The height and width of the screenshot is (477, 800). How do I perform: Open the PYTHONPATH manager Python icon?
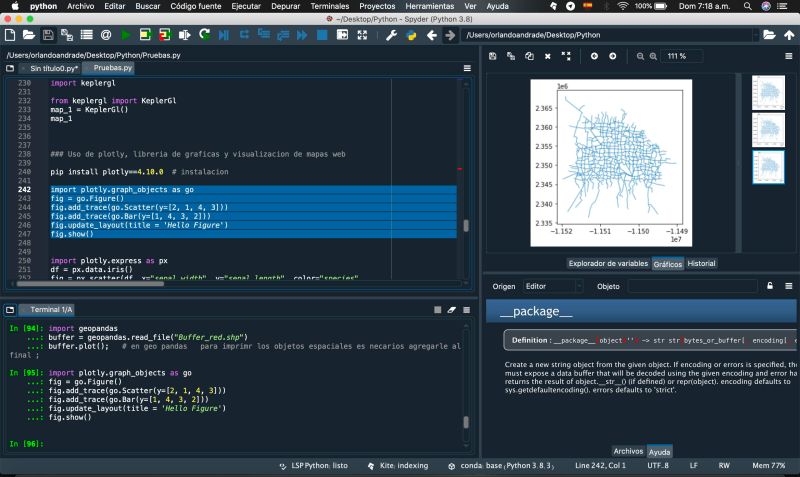pos(411,35)
